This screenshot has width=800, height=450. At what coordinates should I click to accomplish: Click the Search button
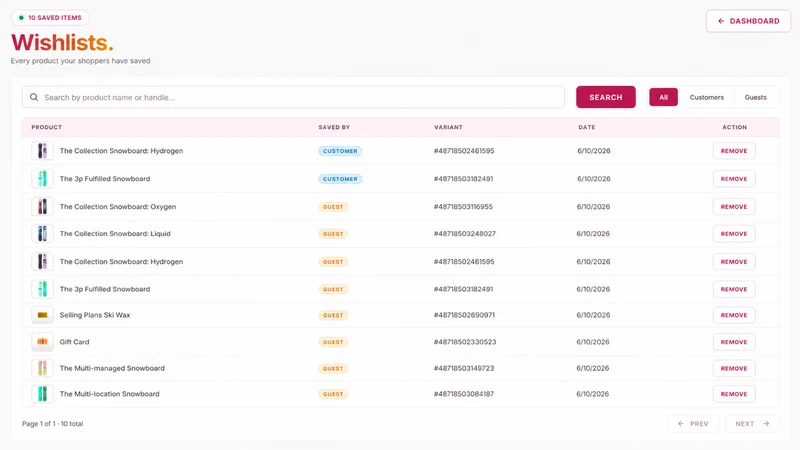coord(606,97)
